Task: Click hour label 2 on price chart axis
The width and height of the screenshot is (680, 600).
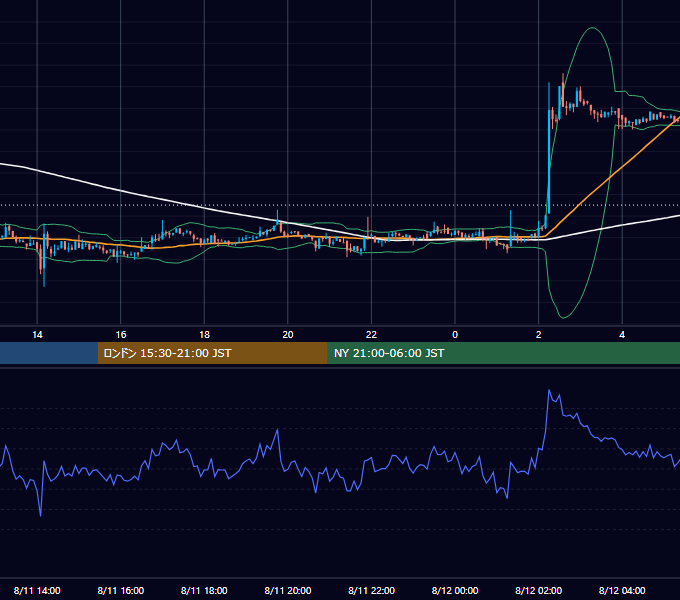Action: click(x=539, y=334)
